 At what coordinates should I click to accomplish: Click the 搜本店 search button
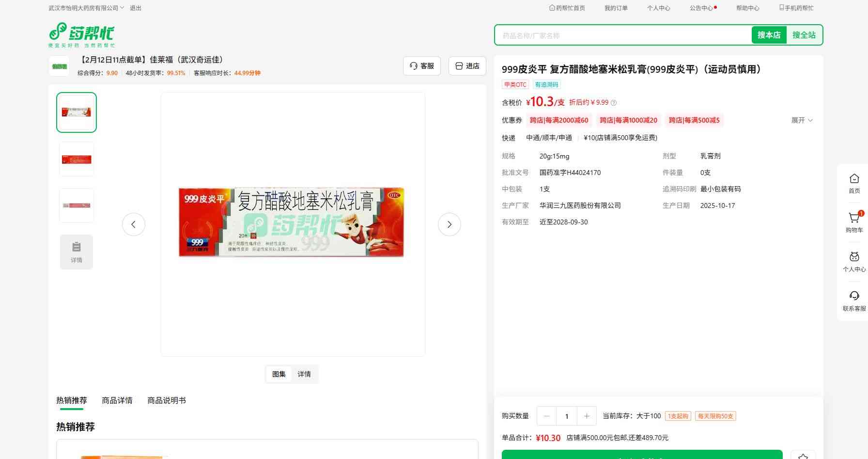point(769,35)
